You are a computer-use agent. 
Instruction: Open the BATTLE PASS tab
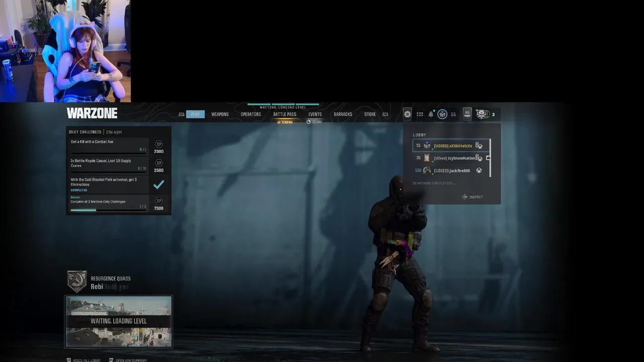285,114
